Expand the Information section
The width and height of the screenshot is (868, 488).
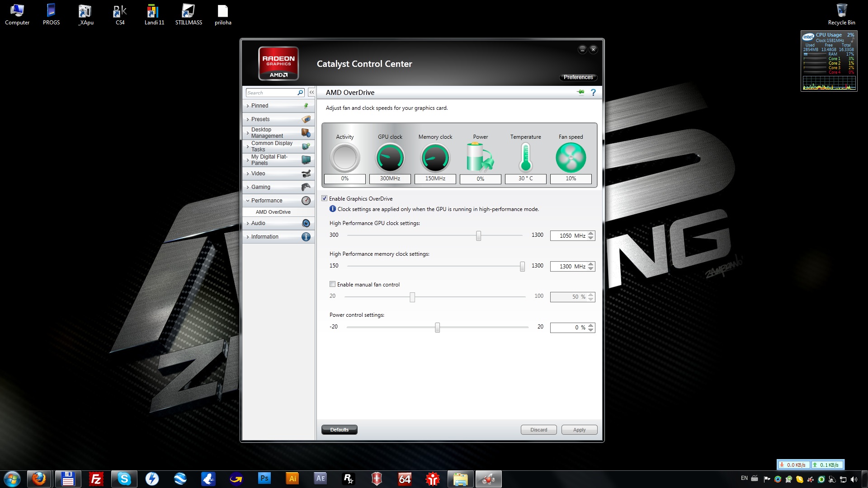pos(278,237)
